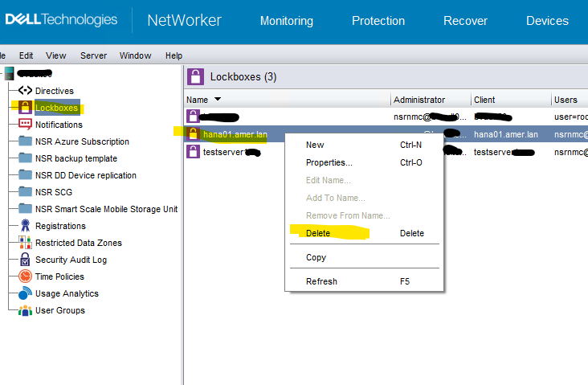Click padlock icon of first redacted lockbox row
The width and height of the screenshot is (588, 385).
point(193,117)
